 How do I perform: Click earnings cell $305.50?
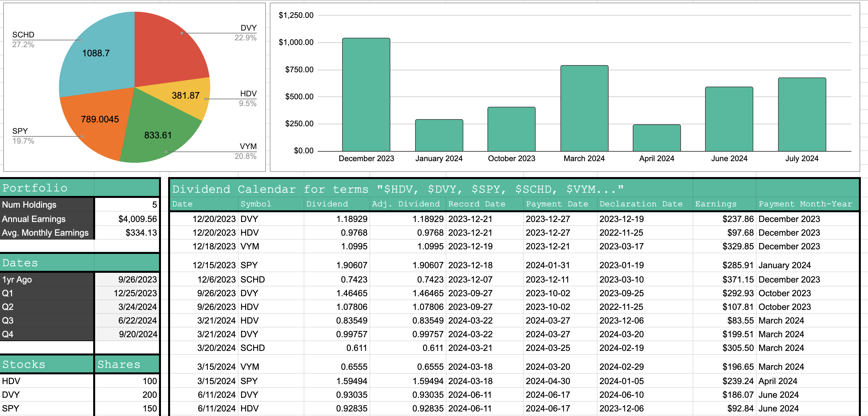coord(724,348)
